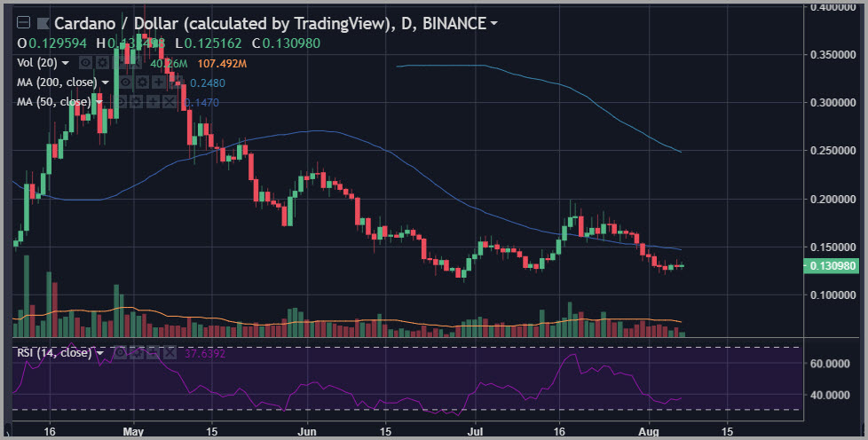Remove RSI (14, close) with its X icon
Image resolution: width=868 pixels, height=440 pixels.
tap(170, 352)
